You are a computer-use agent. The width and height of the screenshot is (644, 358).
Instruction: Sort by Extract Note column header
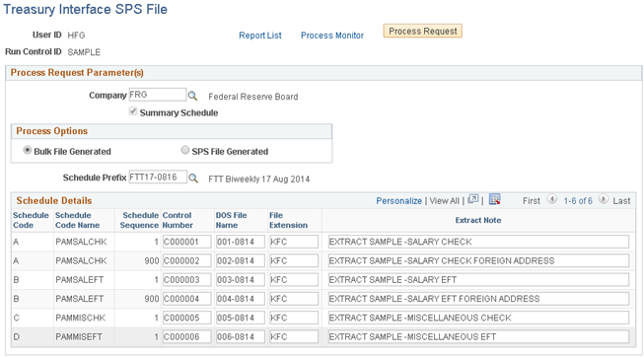tap(478, 220)
